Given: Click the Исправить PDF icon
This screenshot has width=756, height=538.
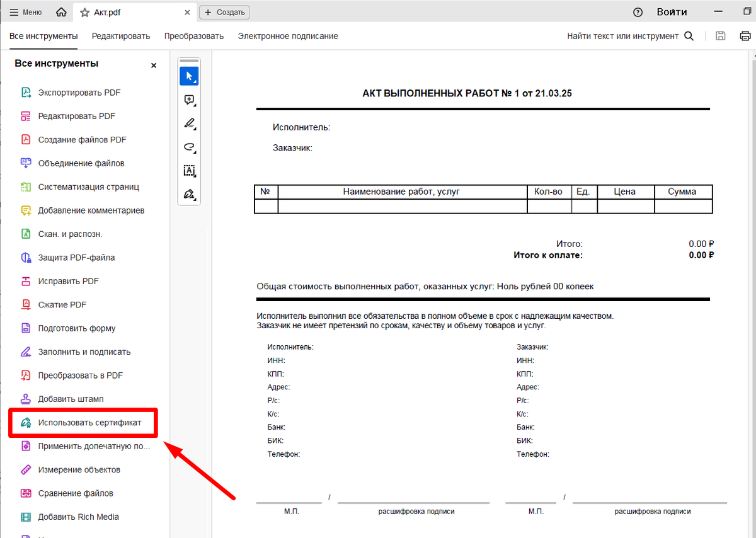Looking at the screenshot, I should (26, 281).
